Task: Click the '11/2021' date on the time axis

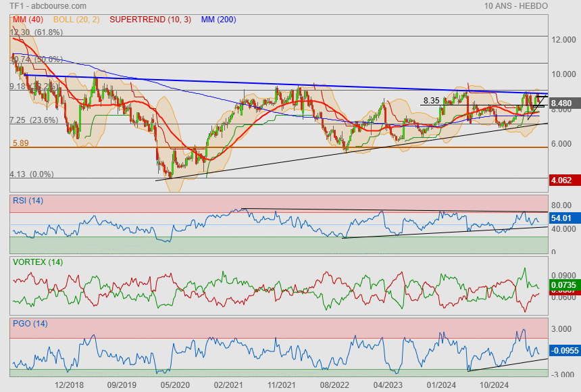Action: [x=281, y=385]
